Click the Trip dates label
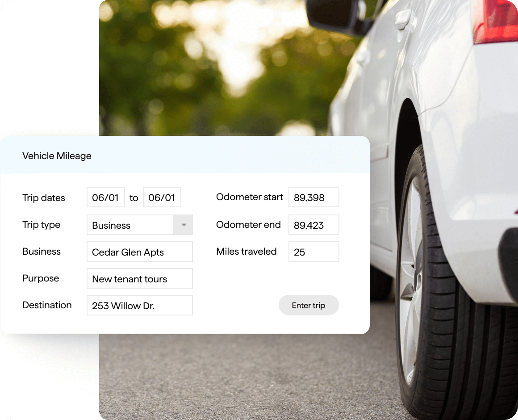Image resolution: width=518 pixels, height=420 pixels. pos(44,198)
